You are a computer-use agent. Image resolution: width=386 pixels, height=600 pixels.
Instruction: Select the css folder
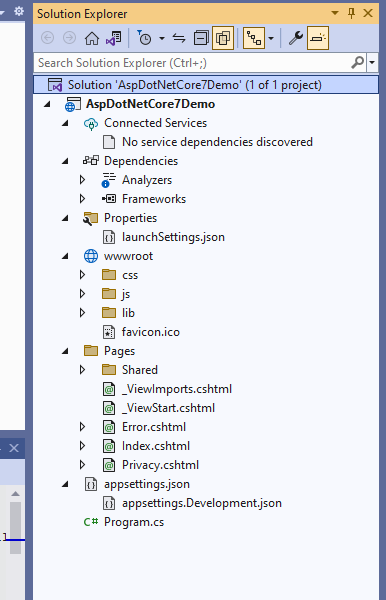pos(130,275)
